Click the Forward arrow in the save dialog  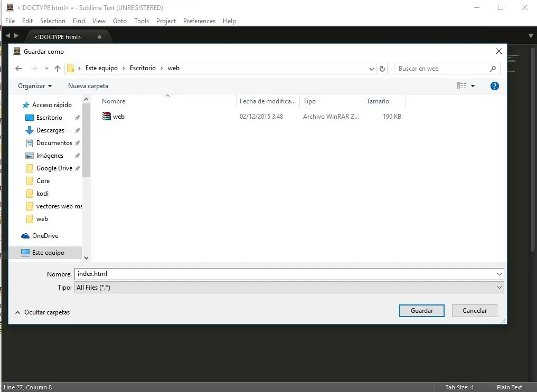click(34, 69)
